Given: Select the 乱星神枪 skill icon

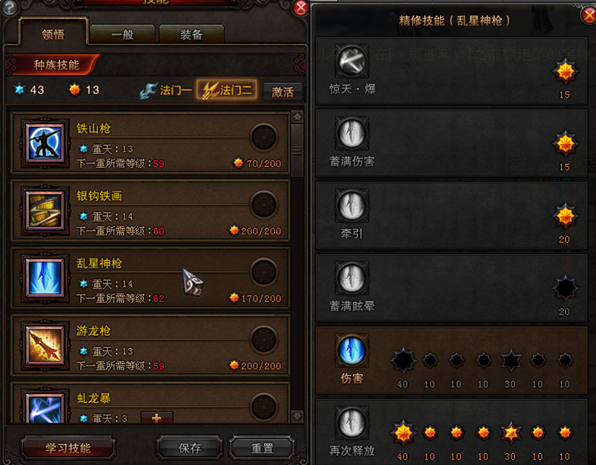Looking at the screenshot, I should [x=45, y=278].
